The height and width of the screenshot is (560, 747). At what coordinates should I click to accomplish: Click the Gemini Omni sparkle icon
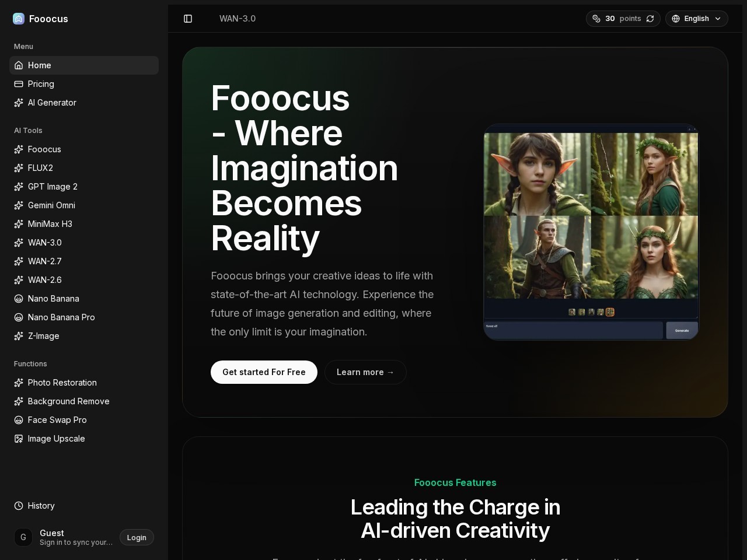pos(19,205)
